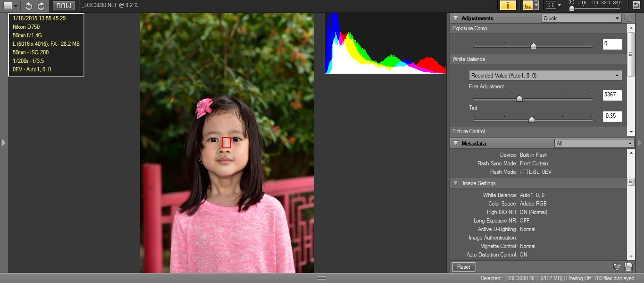Screen dimensions: 644x283
Task: Open the White Balance Recorded Value dropdown
Action: pyautogui.click(x=545, y=76)
